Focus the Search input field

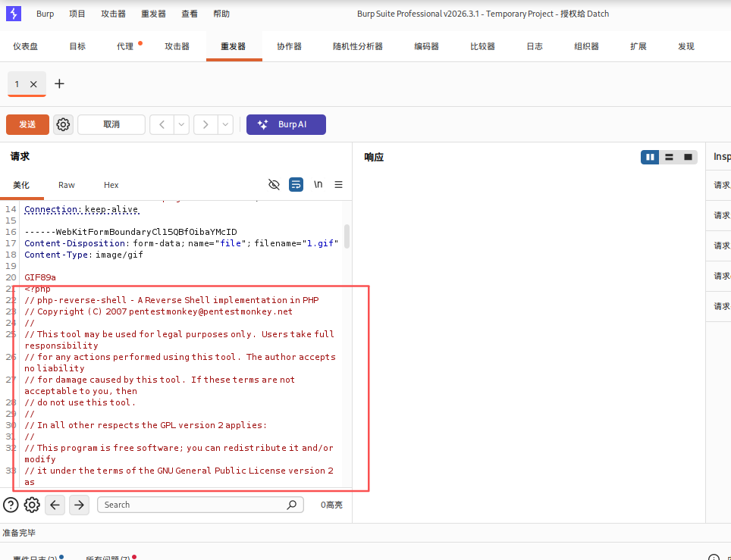[x=200, y=505]
